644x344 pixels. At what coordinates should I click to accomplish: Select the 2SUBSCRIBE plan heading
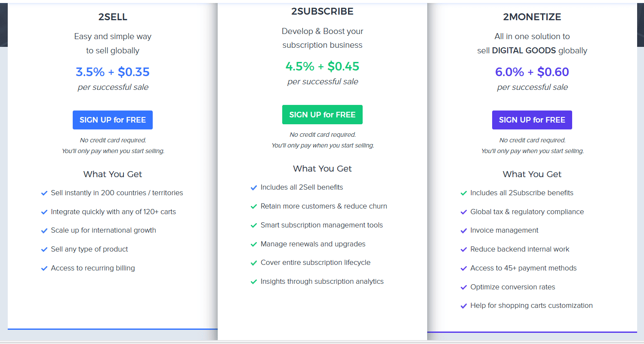322,12
